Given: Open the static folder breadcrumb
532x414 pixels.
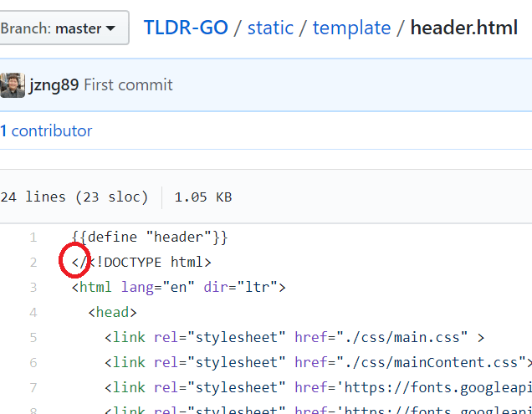Looking at the screenshot, I should 270,28.
